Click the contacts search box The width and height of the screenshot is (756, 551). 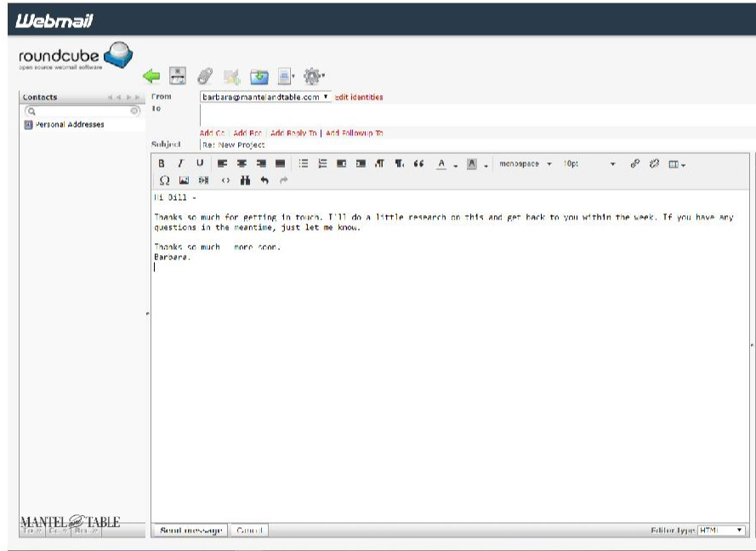(x=82, y=111)
